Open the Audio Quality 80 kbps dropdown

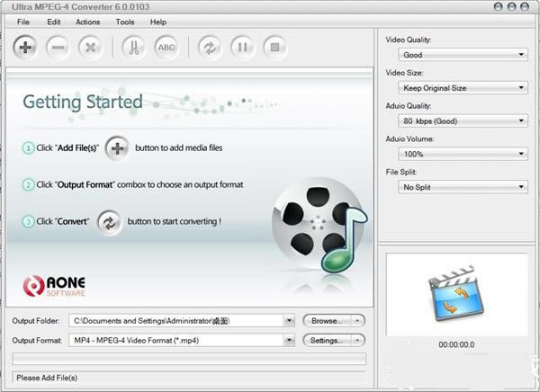[x=463, y=120]
